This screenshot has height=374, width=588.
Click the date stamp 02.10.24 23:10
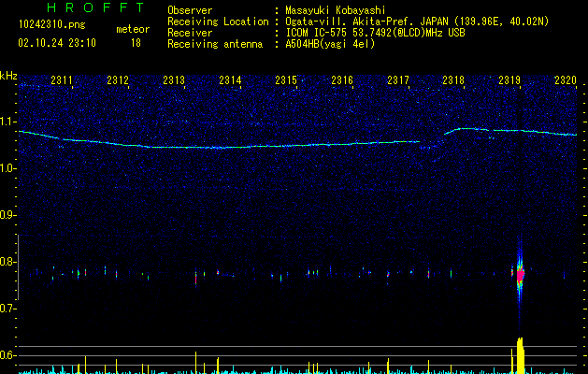click(57, 43)
